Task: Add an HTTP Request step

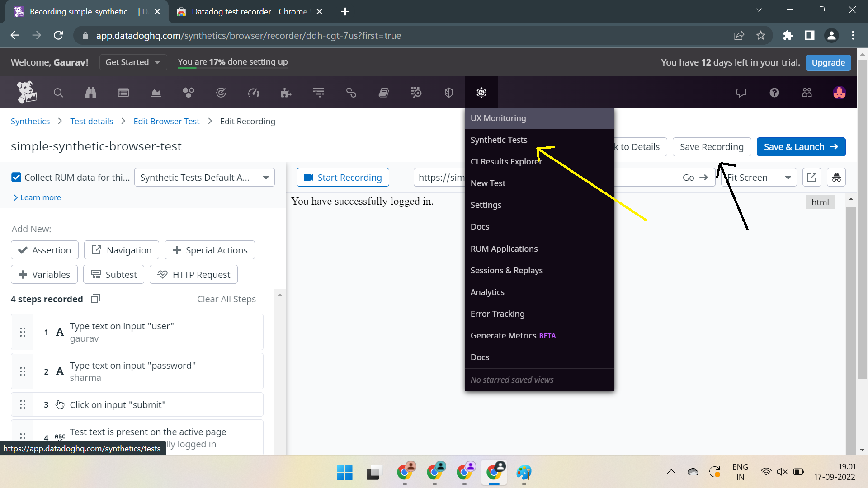Action: click(x=193, y=274)
